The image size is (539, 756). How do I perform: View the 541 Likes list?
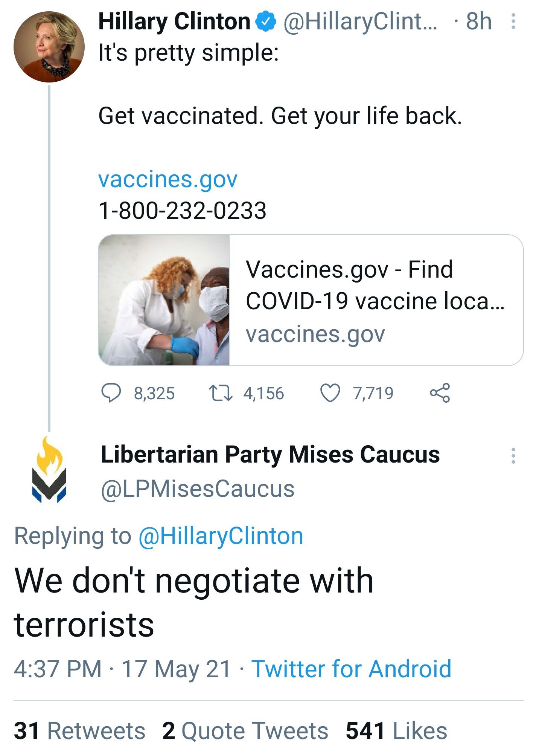396,731
